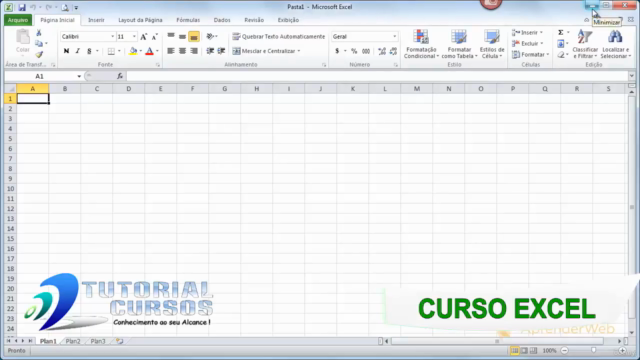Open the Calibri font name dropdown
Screen dimensions: 640x360
click(113, 37)
